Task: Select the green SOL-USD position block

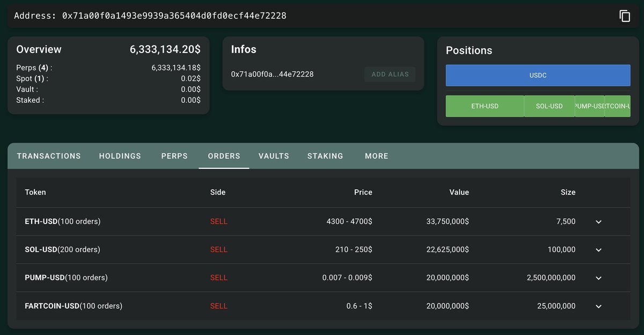Action: pyautogui.click(x=549, y=106)
